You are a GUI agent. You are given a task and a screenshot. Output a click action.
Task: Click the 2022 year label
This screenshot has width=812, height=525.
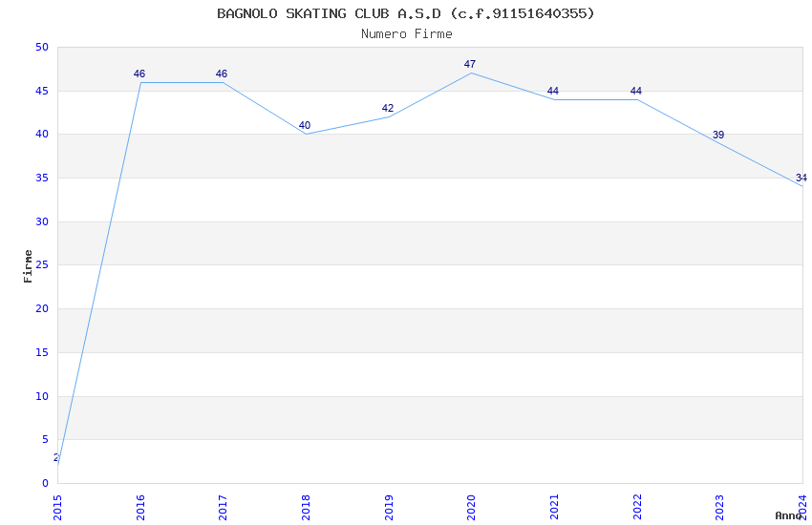point(637,508)
